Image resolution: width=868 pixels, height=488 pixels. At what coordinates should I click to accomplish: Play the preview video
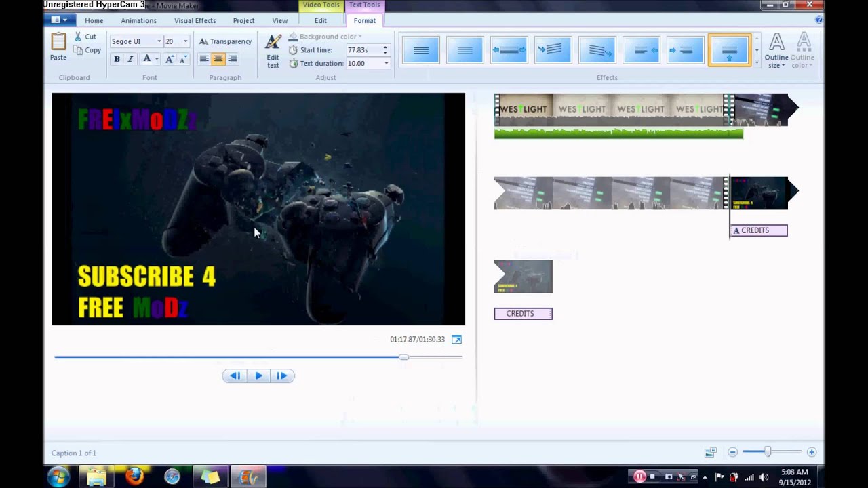(258, 375)
